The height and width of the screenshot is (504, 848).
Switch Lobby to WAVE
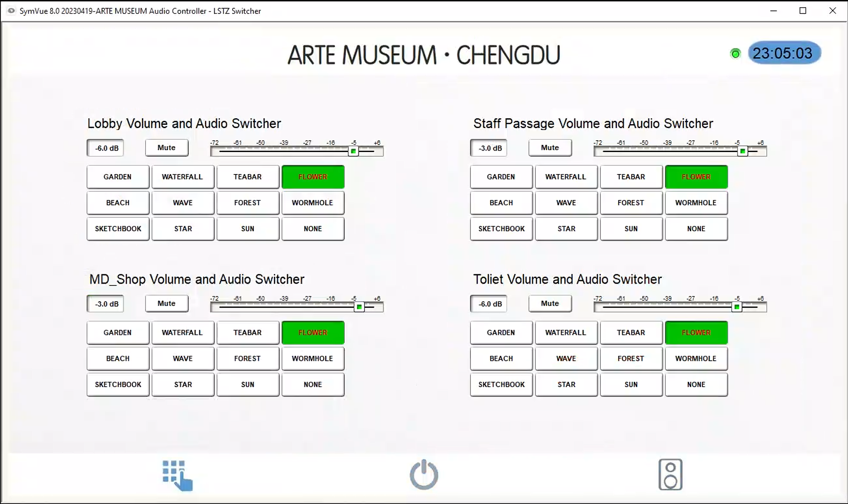tap(183, 203)
